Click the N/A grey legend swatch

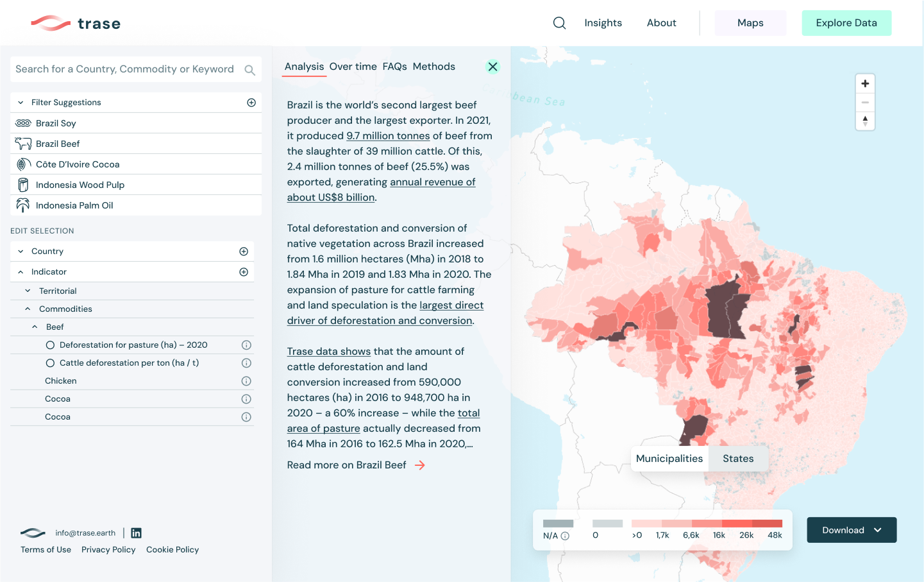coord(558,524)
